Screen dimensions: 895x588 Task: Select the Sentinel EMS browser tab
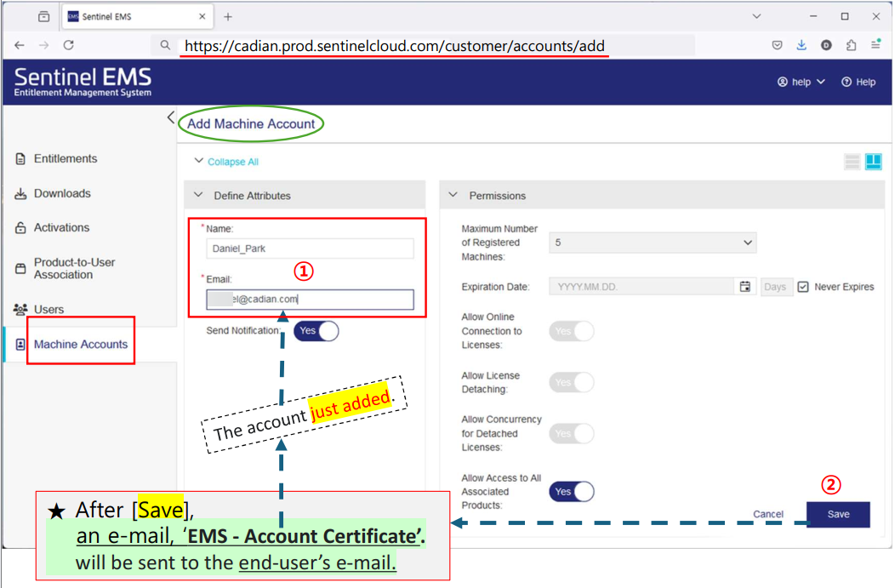pyautogui.click(x=137, y=16)
